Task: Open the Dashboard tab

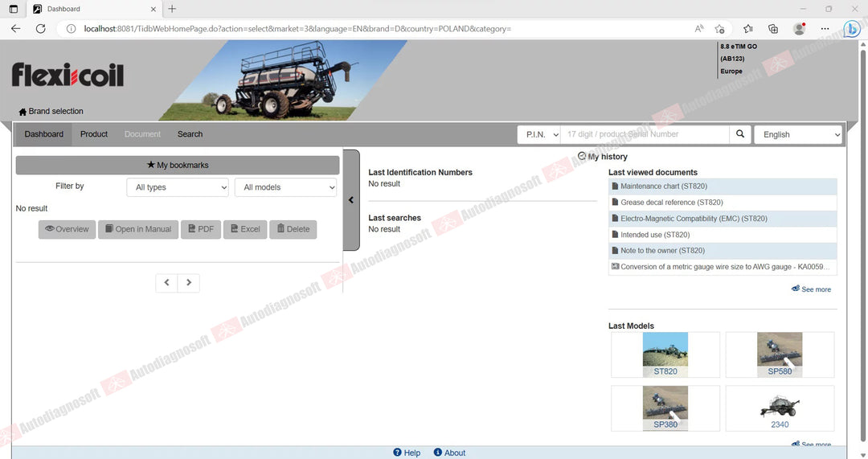Action: pos(43,134)
